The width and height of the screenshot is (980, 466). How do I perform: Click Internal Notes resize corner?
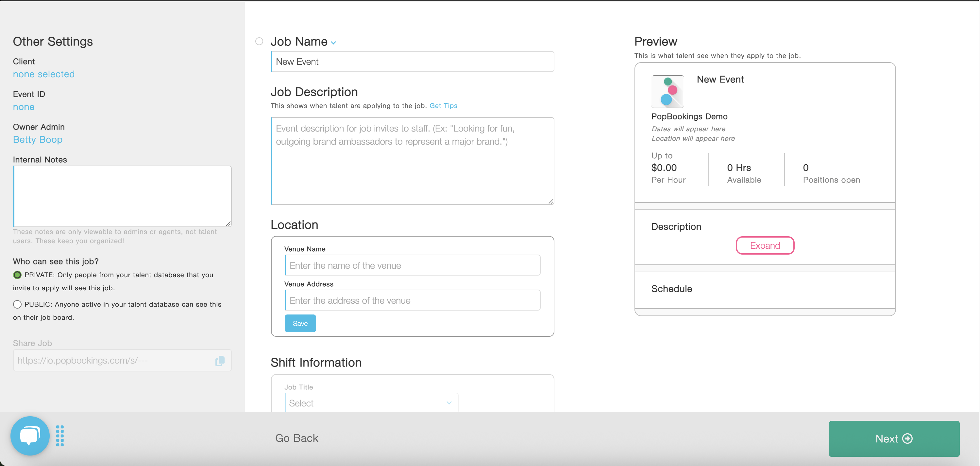tap(228, 224)
